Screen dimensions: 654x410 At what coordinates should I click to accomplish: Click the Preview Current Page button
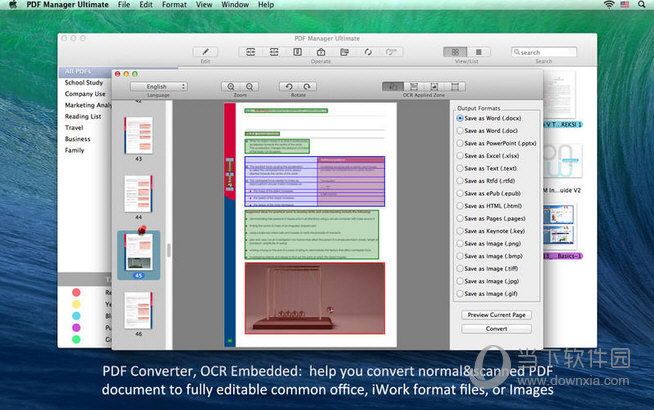click(496, 315)
